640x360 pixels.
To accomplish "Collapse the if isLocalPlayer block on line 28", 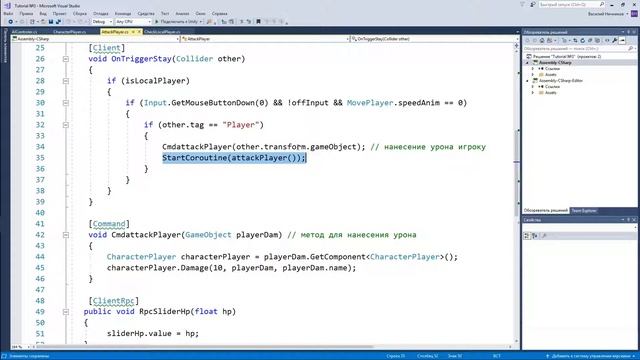I will 66,81.
